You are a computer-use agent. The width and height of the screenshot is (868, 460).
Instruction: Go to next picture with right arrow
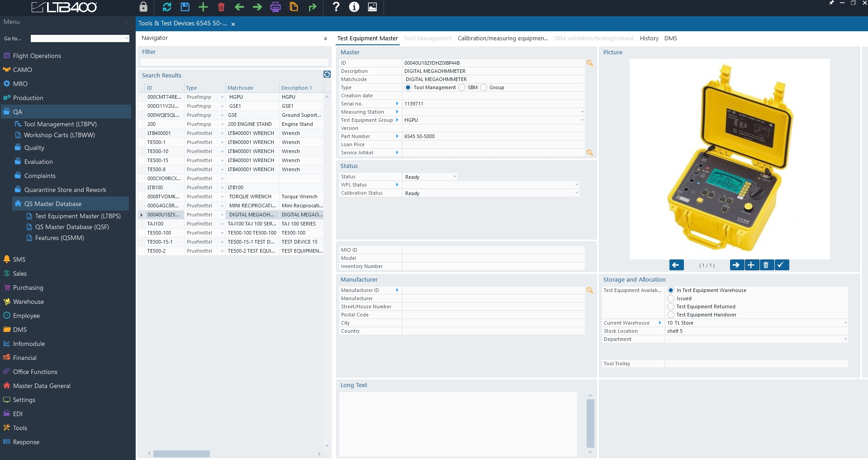pos(736,265)
